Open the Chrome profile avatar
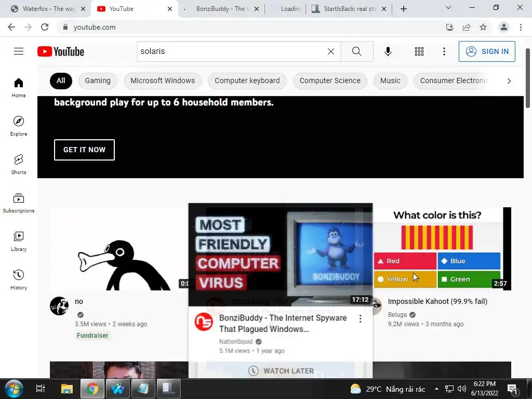532x399 pixels. 504,27
